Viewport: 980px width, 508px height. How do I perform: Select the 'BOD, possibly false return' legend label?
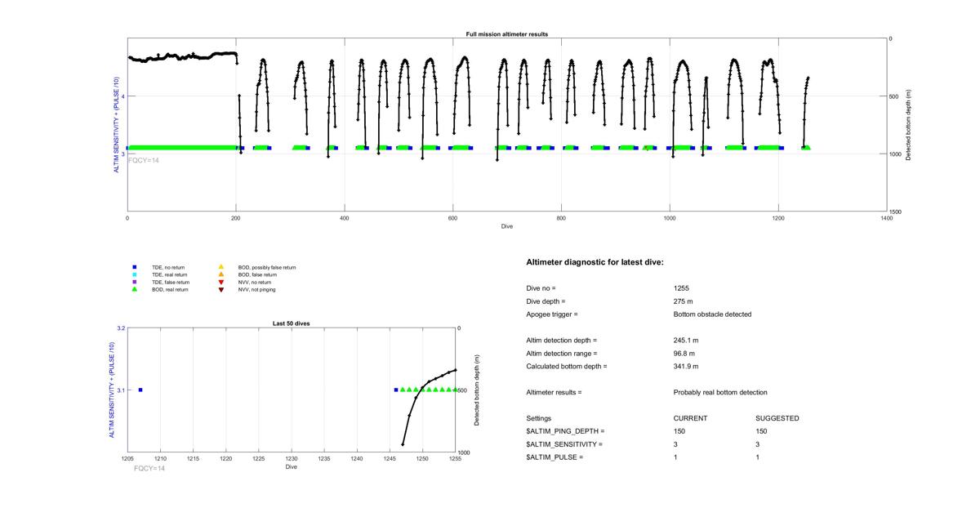click(267, 267)
